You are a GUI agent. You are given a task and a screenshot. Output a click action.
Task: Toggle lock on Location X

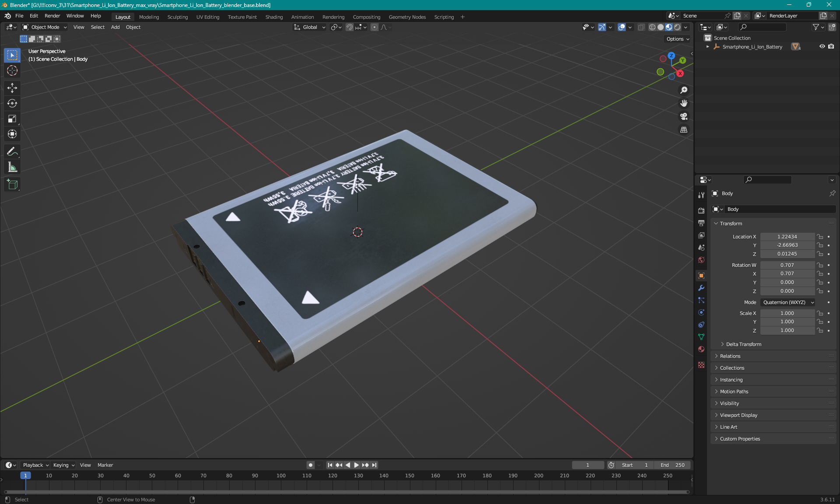(820, 237)
